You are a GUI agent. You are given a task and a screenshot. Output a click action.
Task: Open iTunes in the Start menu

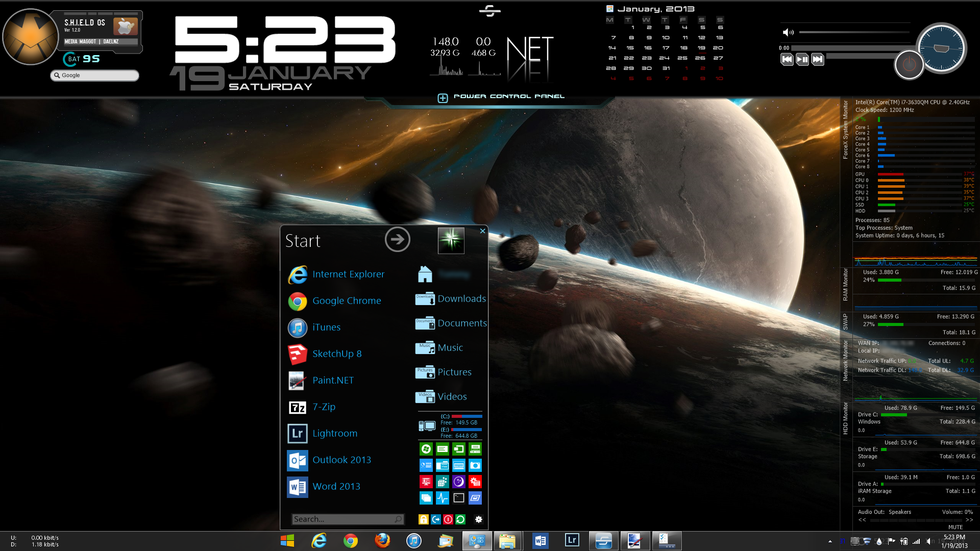(314, 328)
